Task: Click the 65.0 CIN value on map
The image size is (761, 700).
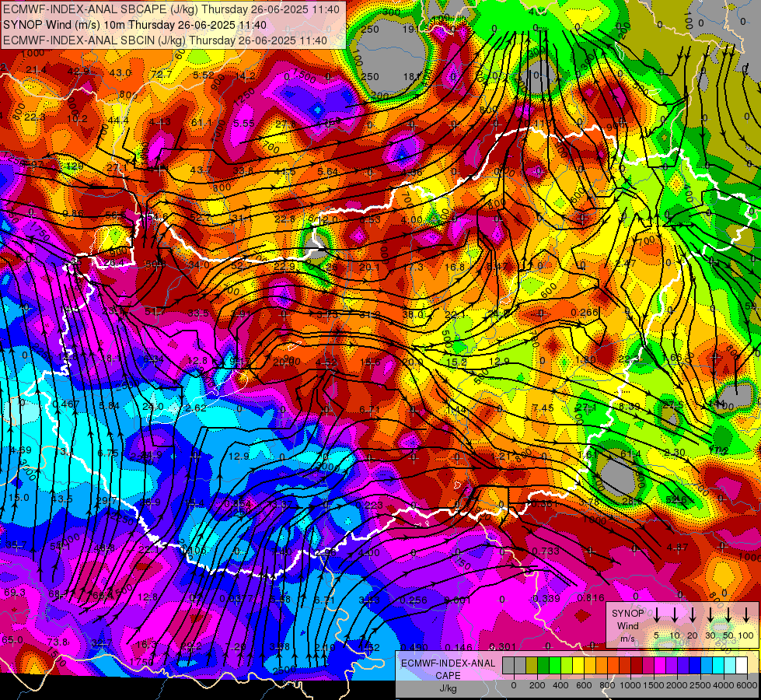Action: point(12,640)
